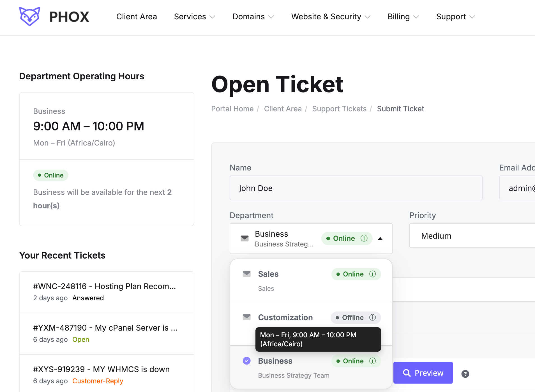Collapse the Department dropdown arrow

[380, 239]
